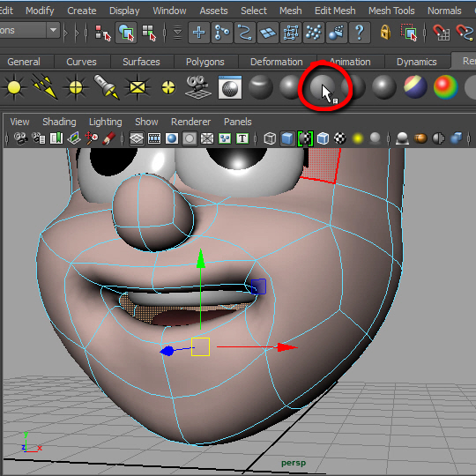Open the Mesh Tools menu
The image size is (476, 476).
[x=391, y=11]
